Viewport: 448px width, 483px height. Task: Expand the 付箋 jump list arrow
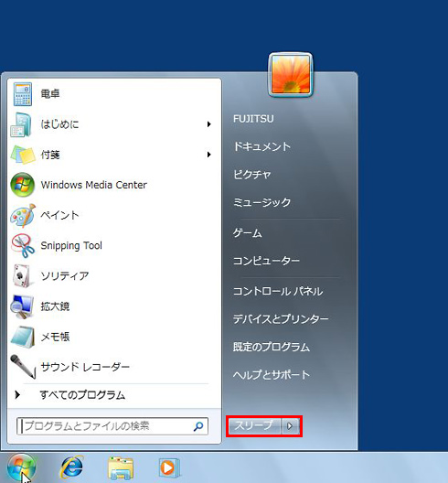pyautogui.click(x=209, y=155)
